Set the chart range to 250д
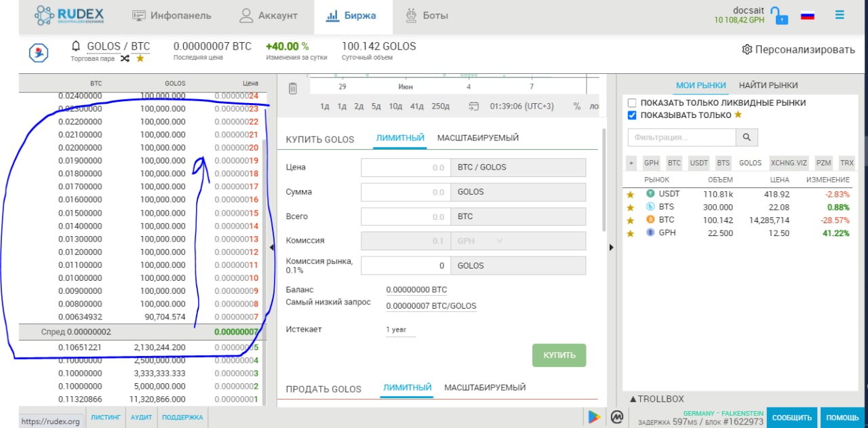The width and height of the screenshot is (868, 428). pos(441,106)
